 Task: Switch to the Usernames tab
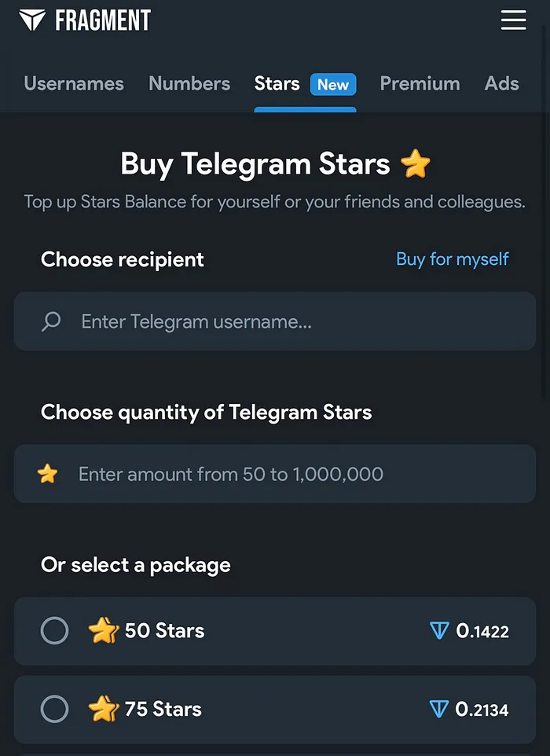pos(74,83)
